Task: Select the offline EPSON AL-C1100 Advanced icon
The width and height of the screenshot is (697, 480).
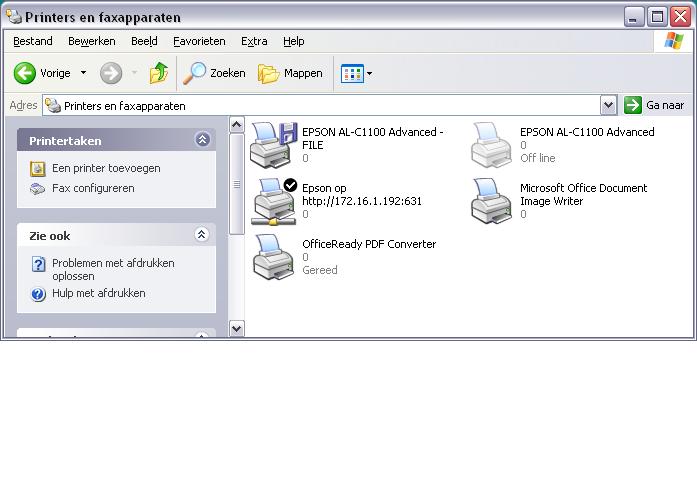Action: 491,145
